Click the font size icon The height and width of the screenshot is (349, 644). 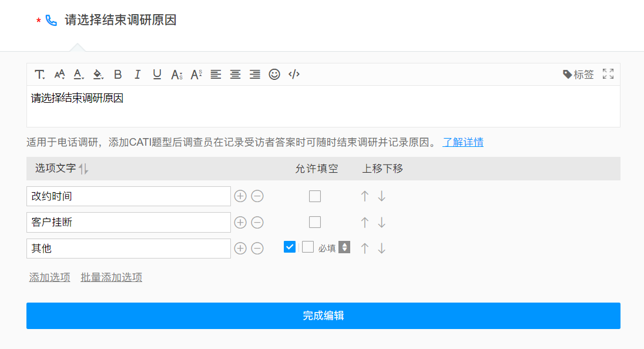point(59,74)
